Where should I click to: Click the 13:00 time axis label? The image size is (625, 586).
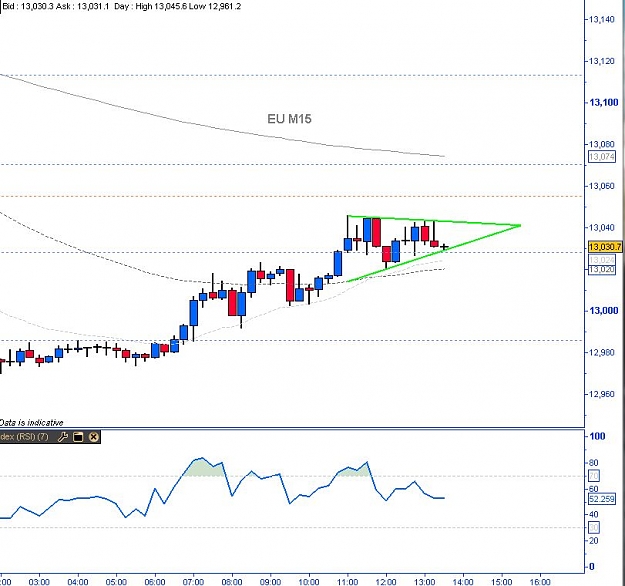pos(425,582)
